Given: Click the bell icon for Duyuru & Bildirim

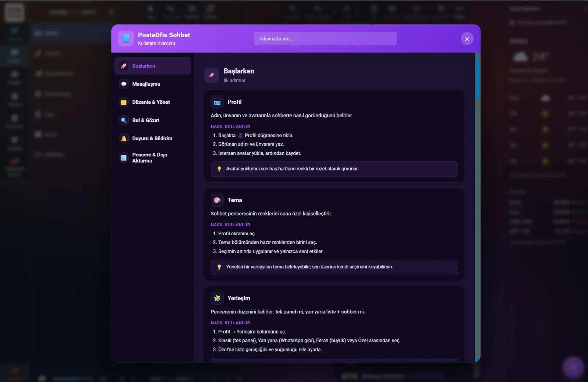Looking at the screenshot, I should (x=124, y=138).
